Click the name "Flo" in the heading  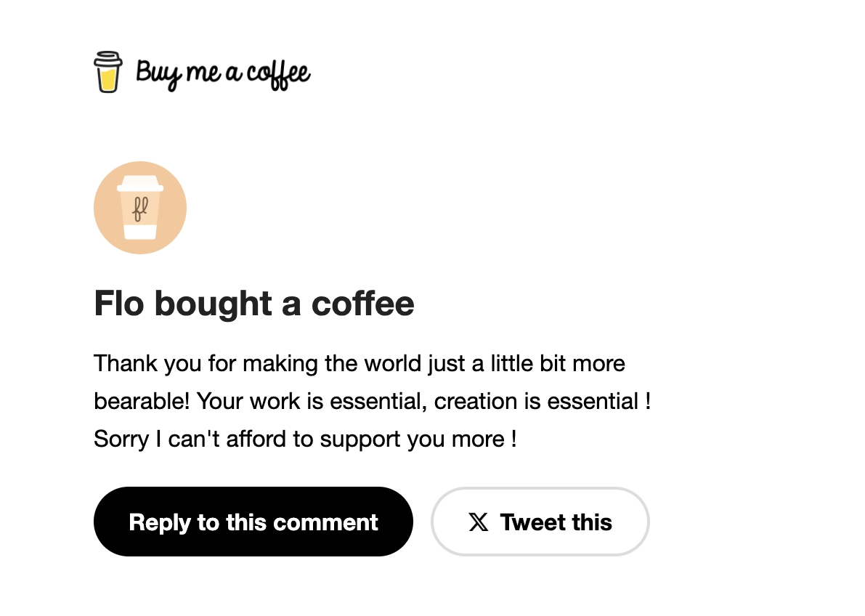click(120, 304)
